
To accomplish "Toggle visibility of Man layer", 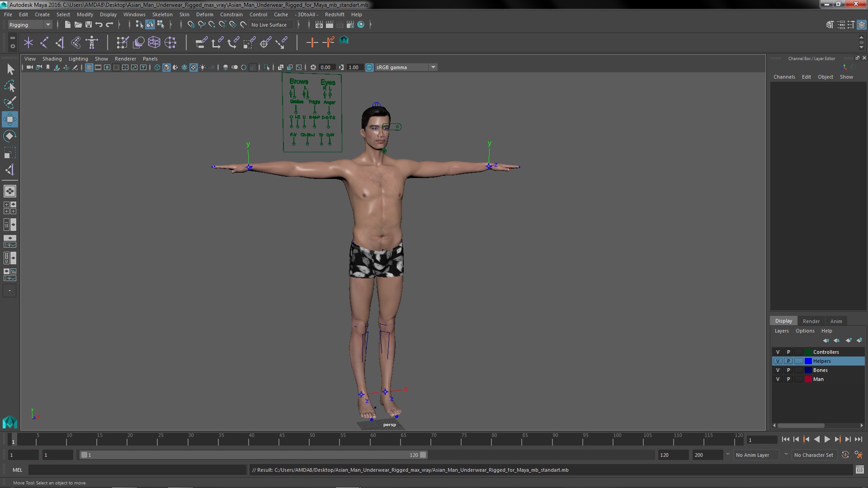I will [778, 379].
